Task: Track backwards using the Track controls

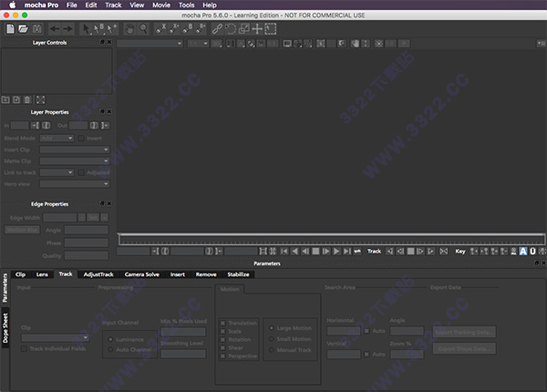Action: point(390,251)
